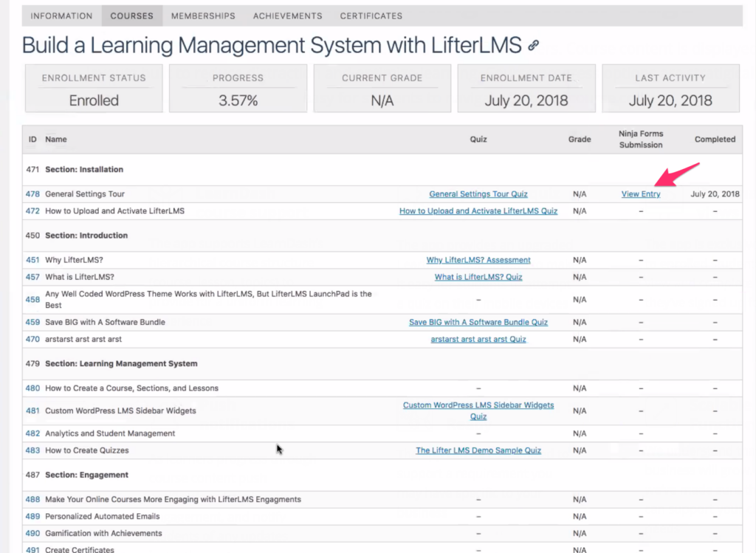
Task: Click the Section: Introduction row
Action: (382, 236)
